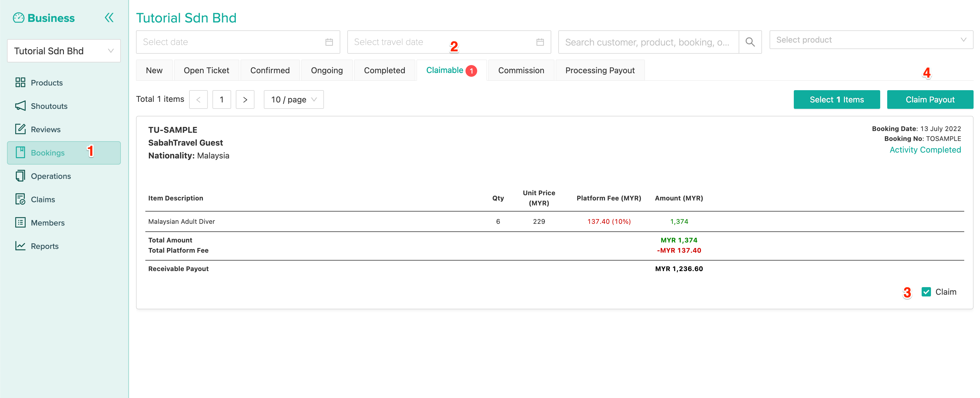Open the Select travel date picker

pos(449,42)
